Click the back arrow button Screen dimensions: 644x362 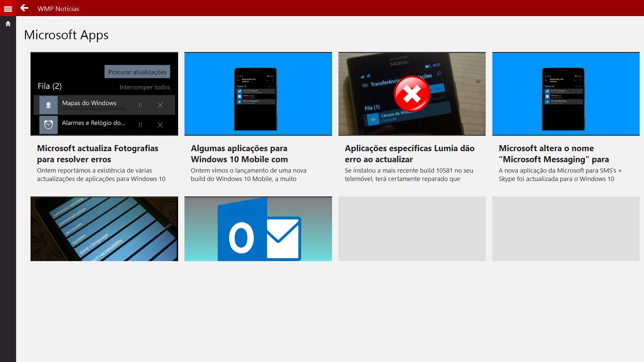pos(24,8)
